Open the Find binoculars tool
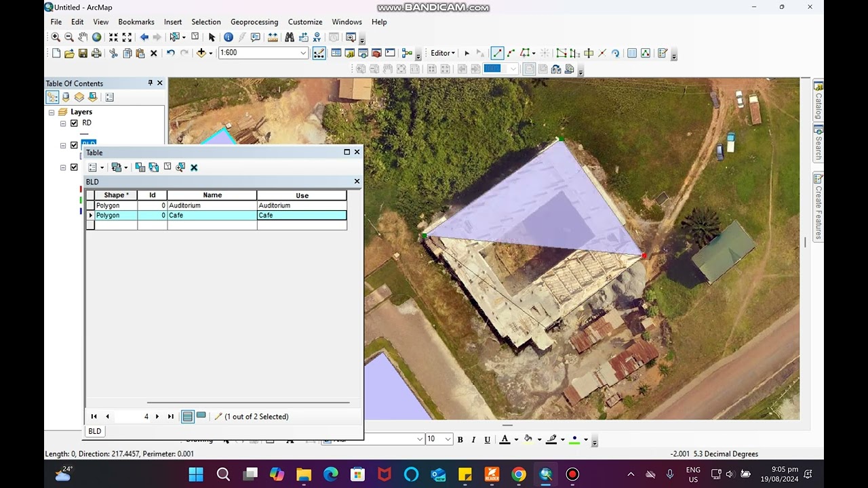Viewport: 868px width, 488px height. pyautogui.click(x=290, y=37)
